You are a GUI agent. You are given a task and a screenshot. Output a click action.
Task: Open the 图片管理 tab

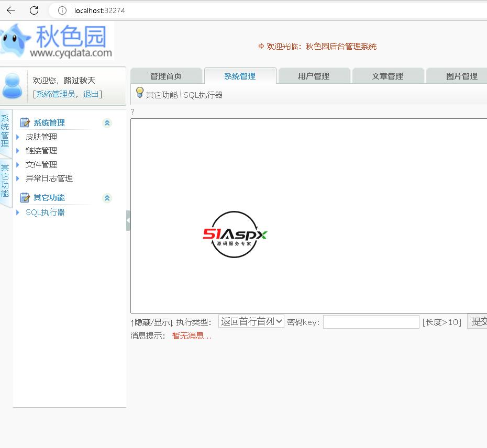click(x=457, y=76)
